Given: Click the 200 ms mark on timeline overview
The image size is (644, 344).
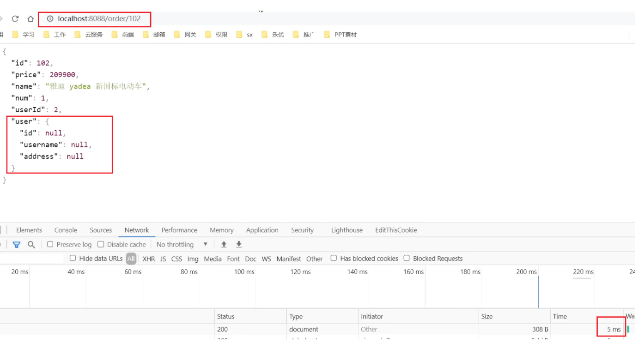Looking at the screenshot, I should tap(526, 272).
